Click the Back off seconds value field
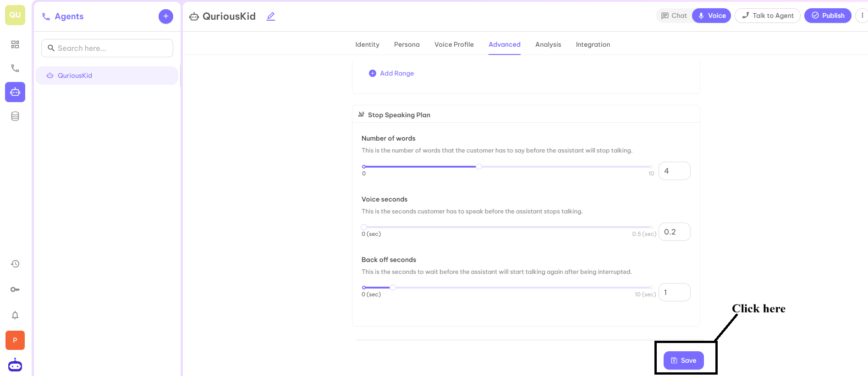 (675, 292)
